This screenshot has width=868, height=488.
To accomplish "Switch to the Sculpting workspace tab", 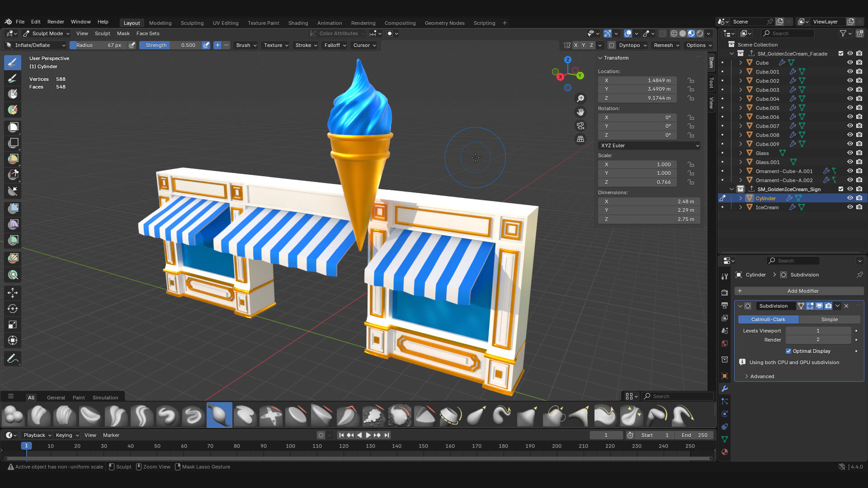I will tap(192, 23).
